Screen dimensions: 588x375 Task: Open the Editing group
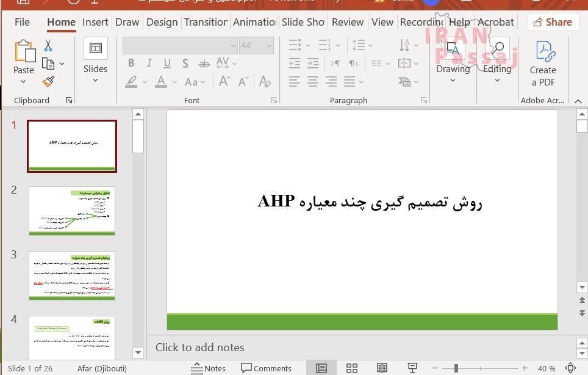click(497, 60)
